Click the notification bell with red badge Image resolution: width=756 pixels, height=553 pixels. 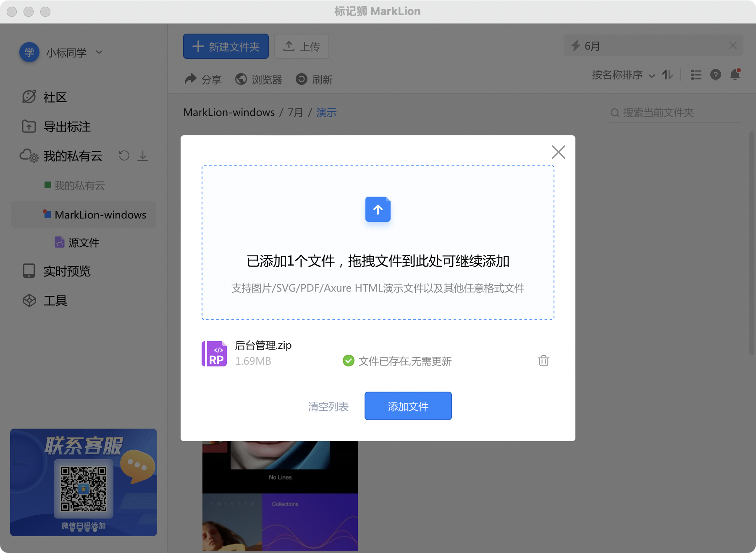[735, 75]
